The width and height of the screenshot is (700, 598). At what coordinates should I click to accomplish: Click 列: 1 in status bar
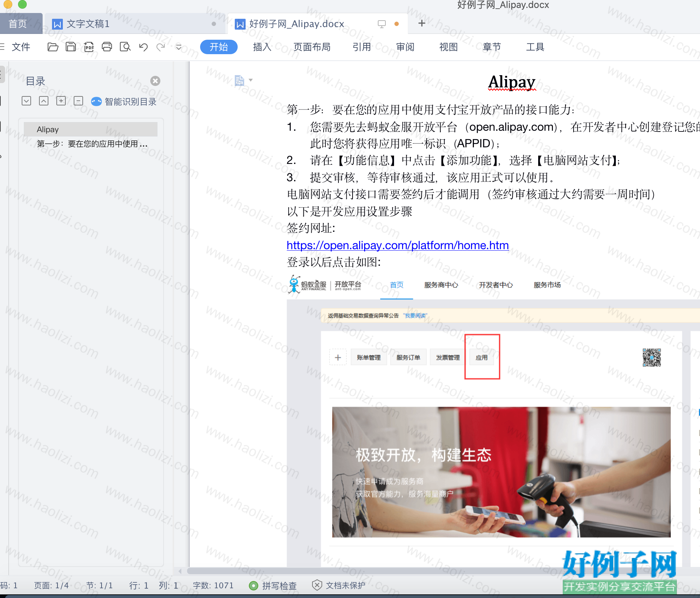(169, 585)
